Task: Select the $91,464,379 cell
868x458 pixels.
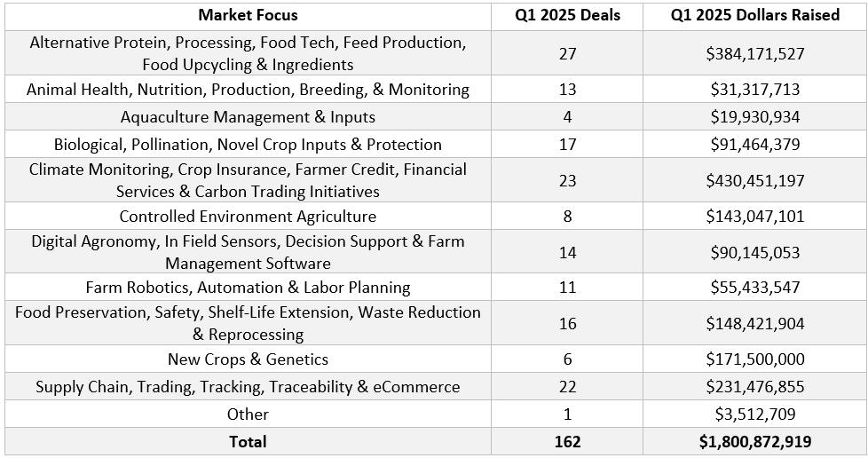Action: click(x=755, y=144)
